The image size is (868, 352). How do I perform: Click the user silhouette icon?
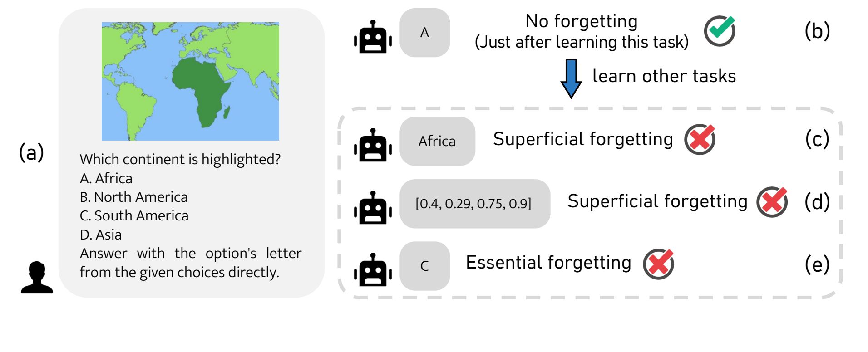click(37, 277)
